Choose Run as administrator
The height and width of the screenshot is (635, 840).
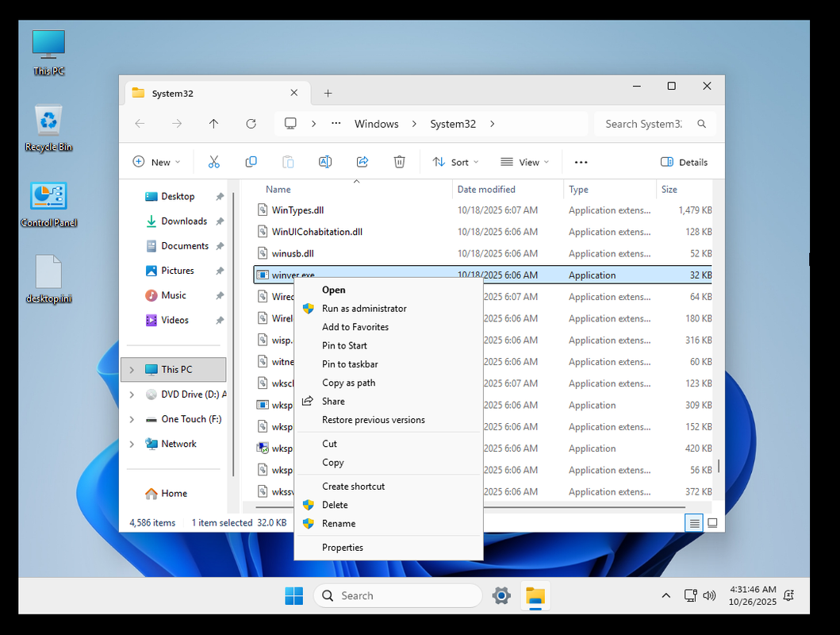tap(389, 309)
